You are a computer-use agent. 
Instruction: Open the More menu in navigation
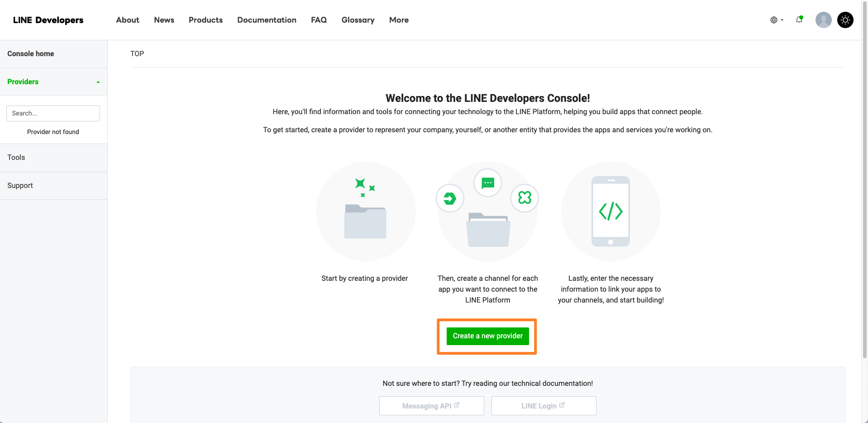399,20
